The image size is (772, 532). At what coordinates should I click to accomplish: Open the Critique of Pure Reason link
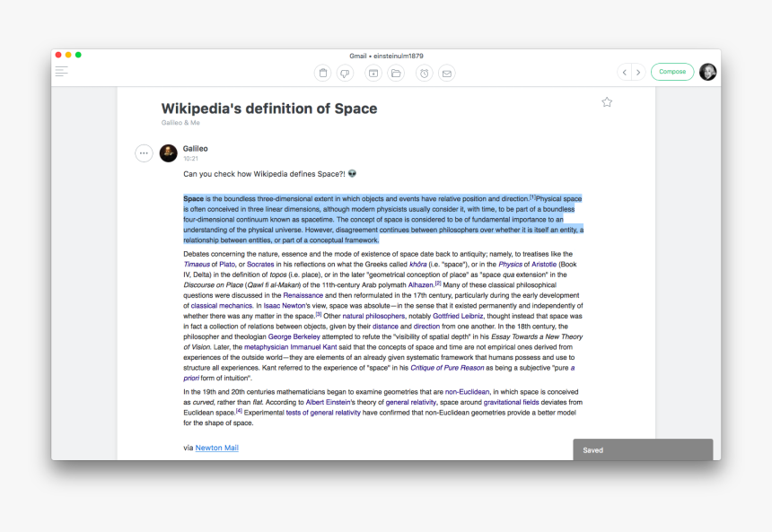[448, 368]
